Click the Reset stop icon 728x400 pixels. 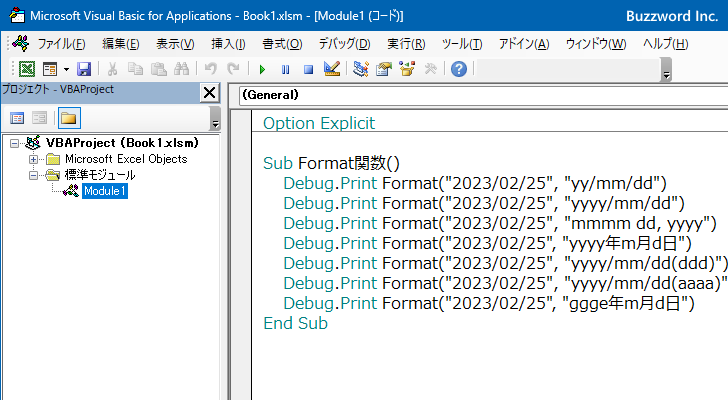pos(308,70)
